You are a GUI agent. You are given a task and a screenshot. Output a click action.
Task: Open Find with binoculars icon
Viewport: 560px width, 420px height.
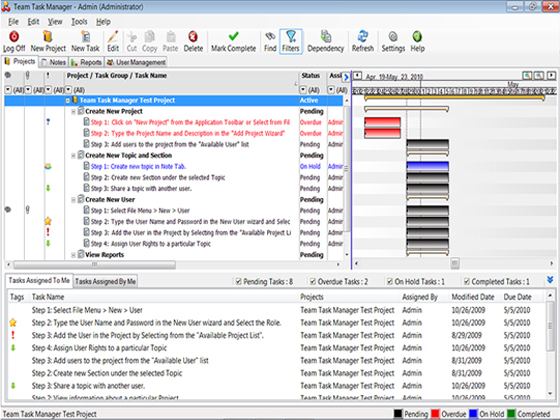[x=270, y=37]
